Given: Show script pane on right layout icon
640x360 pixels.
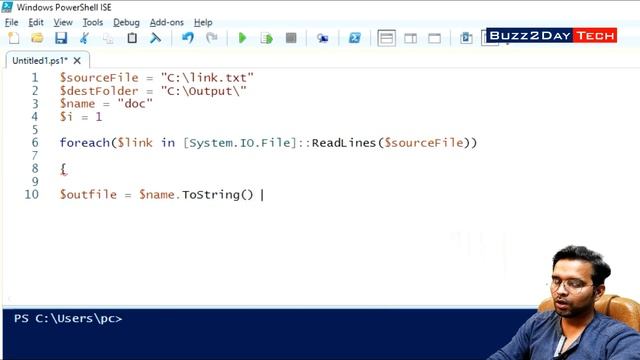Looking at the screenshot, I should click(410, 38).
